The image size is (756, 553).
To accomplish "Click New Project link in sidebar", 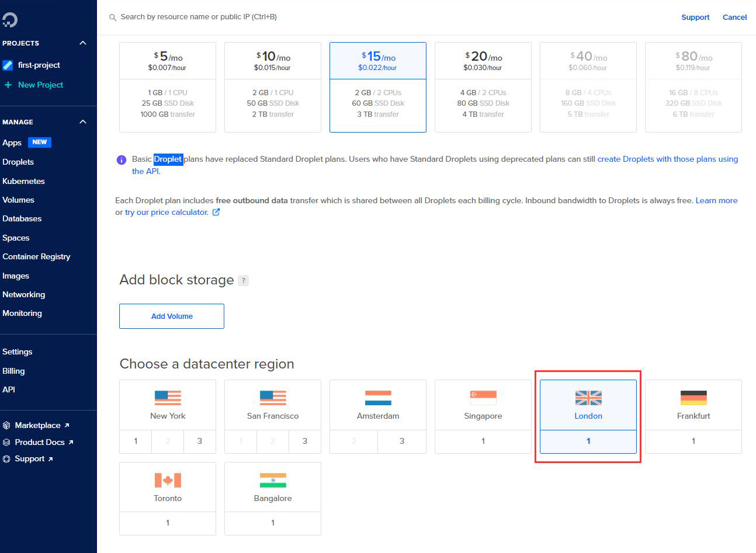I will click(x=40, y=85).
